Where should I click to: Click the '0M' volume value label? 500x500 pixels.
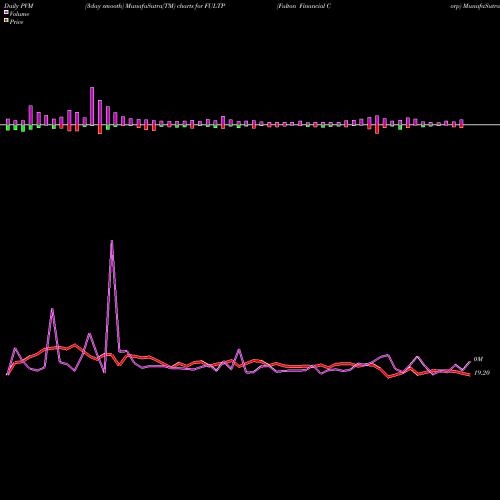478,359
